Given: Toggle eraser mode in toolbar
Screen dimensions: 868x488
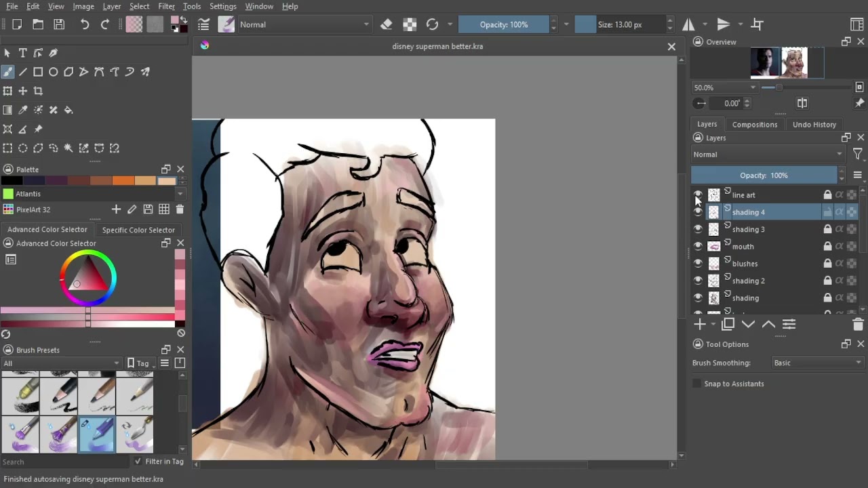Looking at the screenshot, I should [387, 24].
